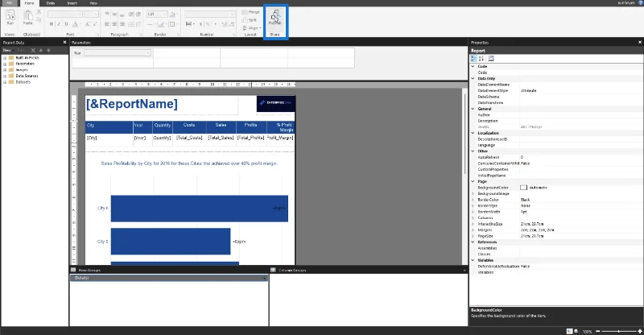Screen dimensions: 644x335
Task: Open the Year parameter dropdown
Action: (x=118, y=53)
